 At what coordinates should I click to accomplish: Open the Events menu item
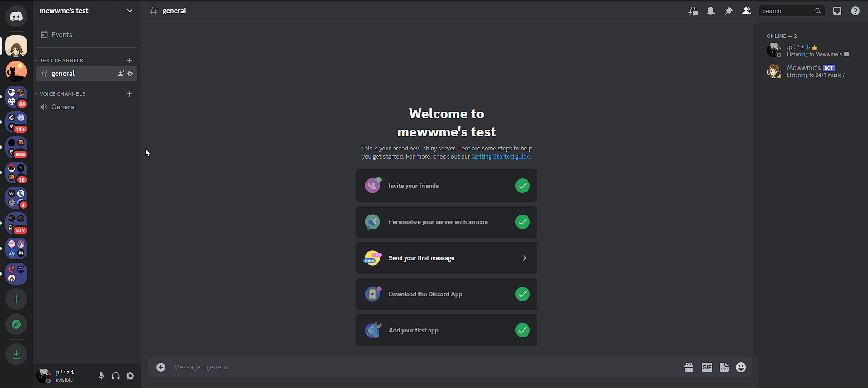pos(61,35)
